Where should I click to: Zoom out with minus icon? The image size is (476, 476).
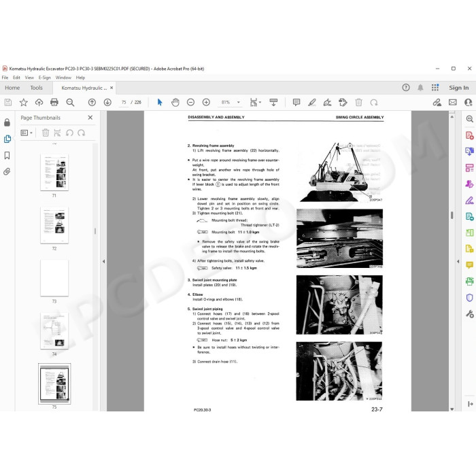[x=190, y=103]
